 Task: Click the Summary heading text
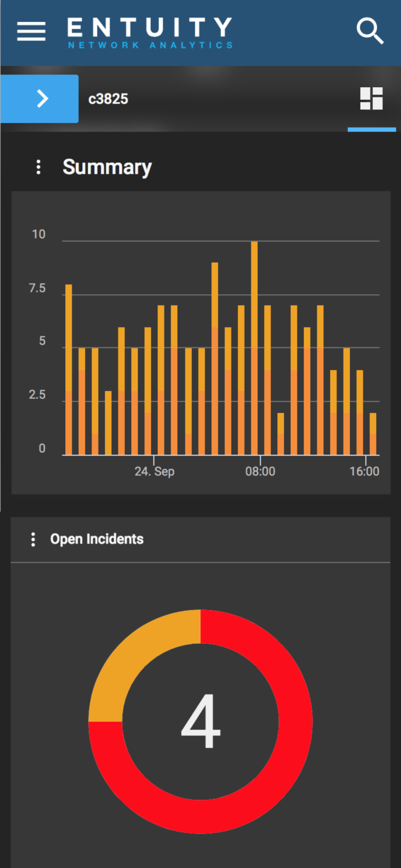[x=107, y=167]
